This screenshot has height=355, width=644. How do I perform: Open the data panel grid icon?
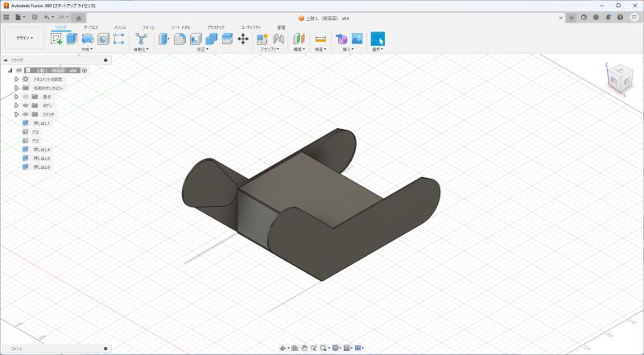(x=6, y=18)
